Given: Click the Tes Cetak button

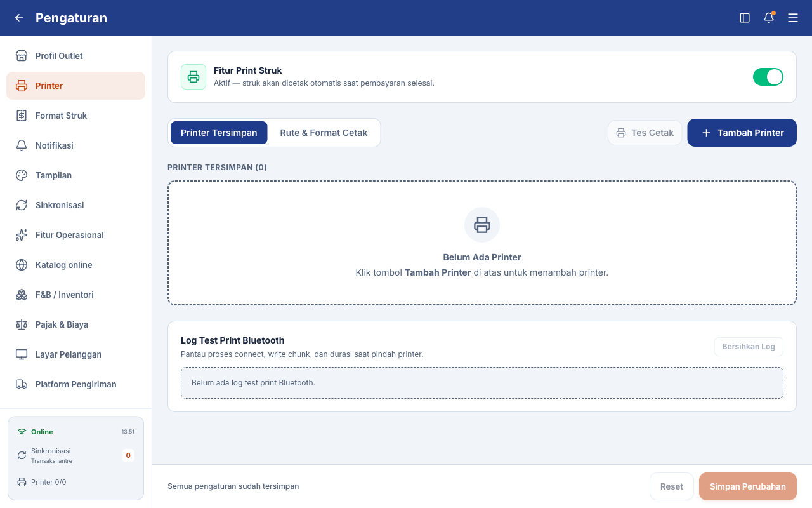Looking at the screenshot, I should [x=645, y=133].
